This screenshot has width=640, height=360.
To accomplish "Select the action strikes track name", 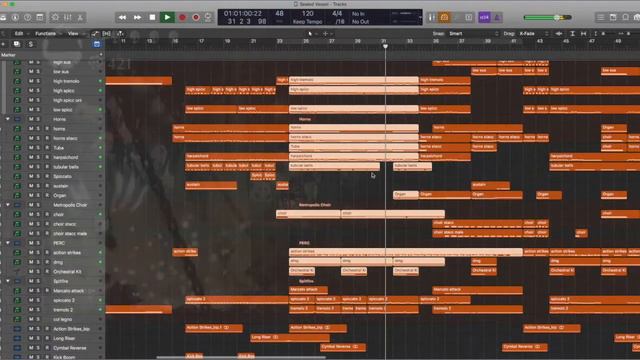I will [67, 253].
